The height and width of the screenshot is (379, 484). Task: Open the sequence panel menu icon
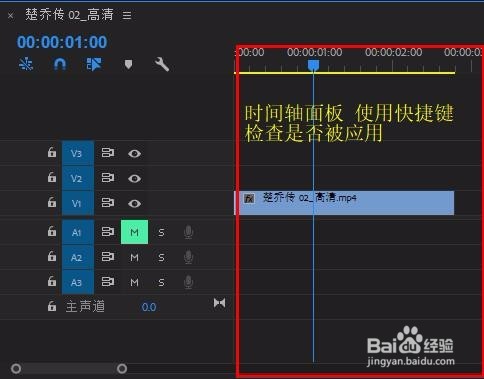127,15
